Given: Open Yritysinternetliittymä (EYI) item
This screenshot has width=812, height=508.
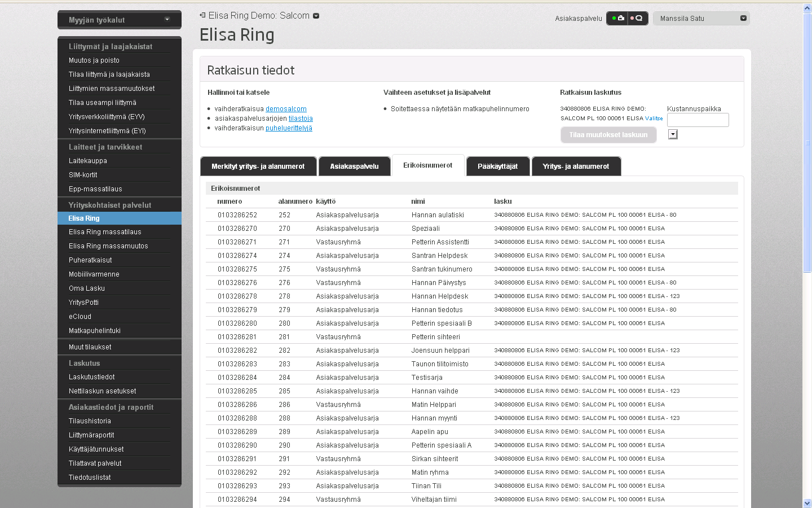Looking at the screenshot, I should [x=107, y=131].
